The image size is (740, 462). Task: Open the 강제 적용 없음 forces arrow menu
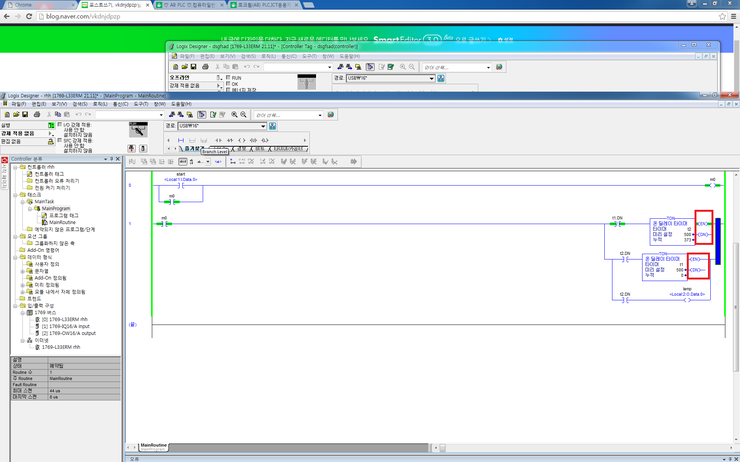pos(51,134)
